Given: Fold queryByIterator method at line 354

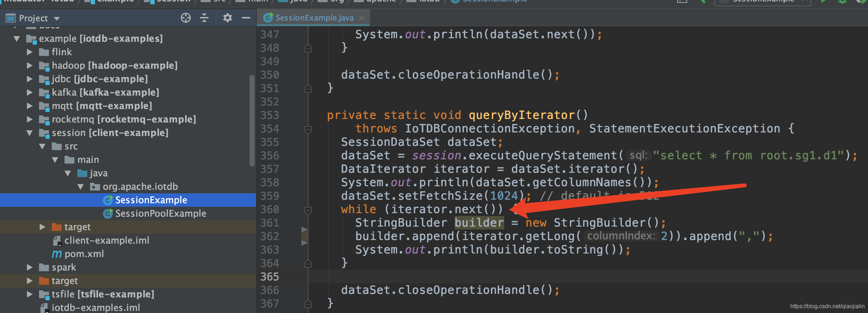Looking at the screenshot, I should tap(308, 130).
